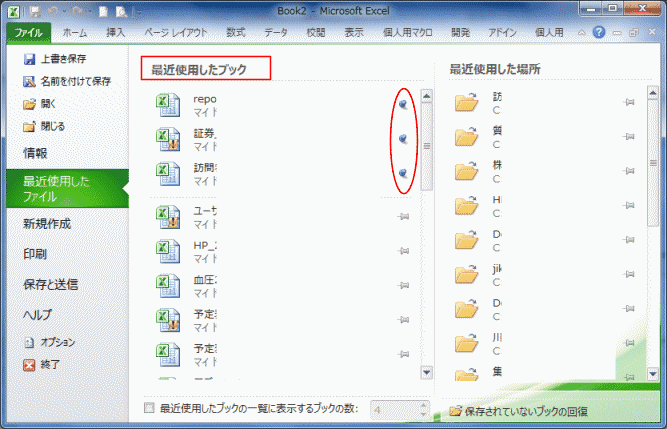667x429 pixels.
Task: Pin the 川 folder in recent places
Action: click(629, 343)
